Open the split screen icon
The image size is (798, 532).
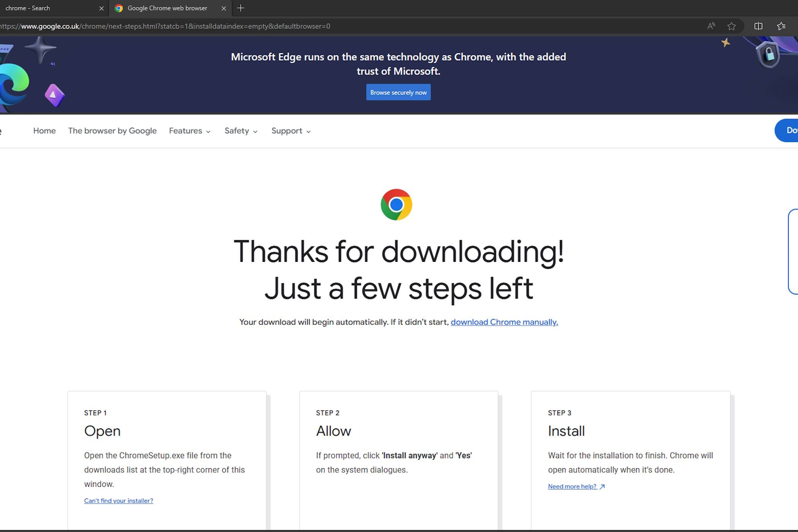(758, 26)
